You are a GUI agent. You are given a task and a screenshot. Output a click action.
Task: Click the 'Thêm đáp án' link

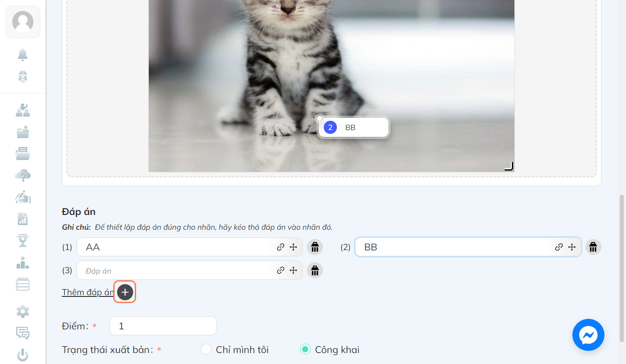point(88,292)
